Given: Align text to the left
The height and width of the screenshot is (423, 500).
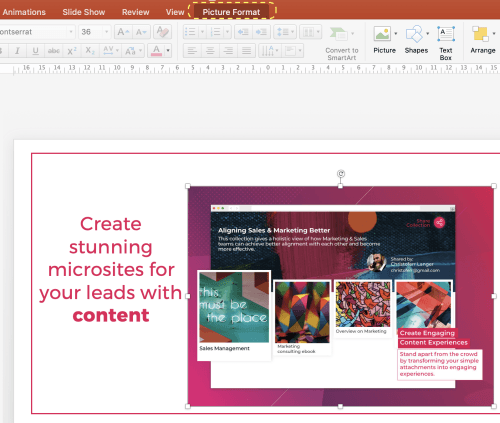Looking at the screenshot, I should [192, 51].
